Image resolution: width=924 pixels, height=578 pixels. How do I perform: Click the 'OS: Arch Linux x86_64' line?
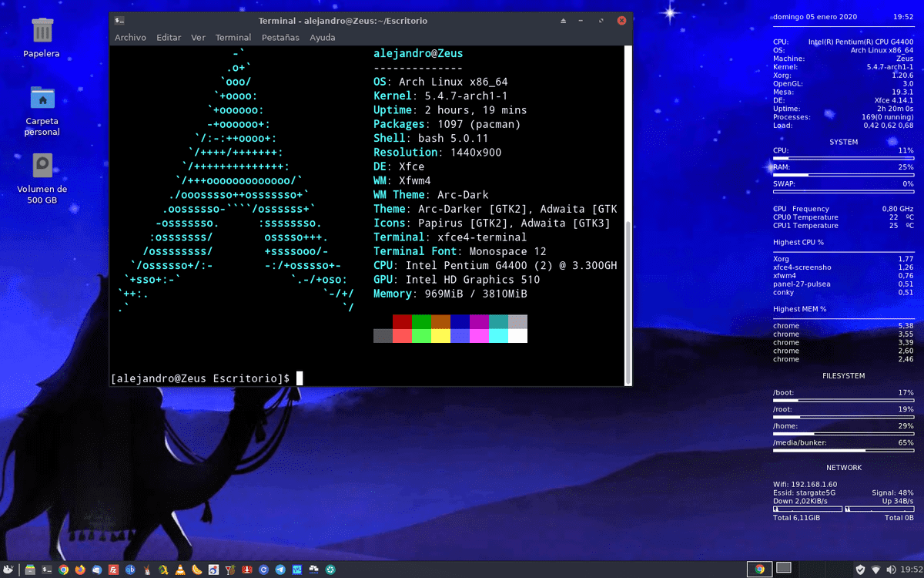tap(440, 82)
